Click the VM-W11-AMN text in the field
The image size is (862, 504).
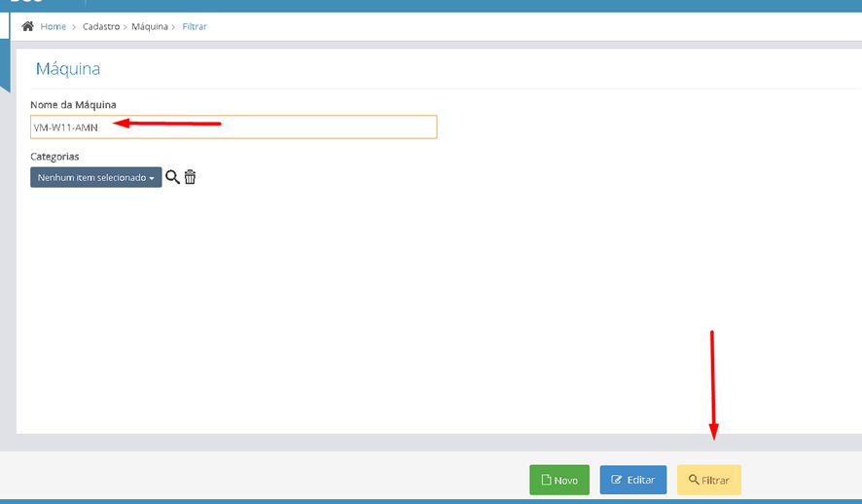point(65,127)
